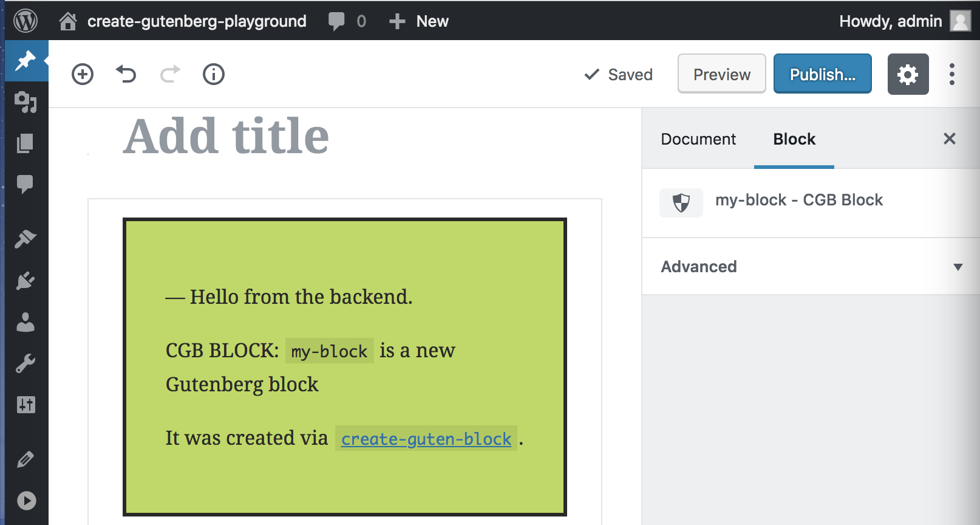Click the Add block plus icon

pyautogui.click(x=83, y=74)
